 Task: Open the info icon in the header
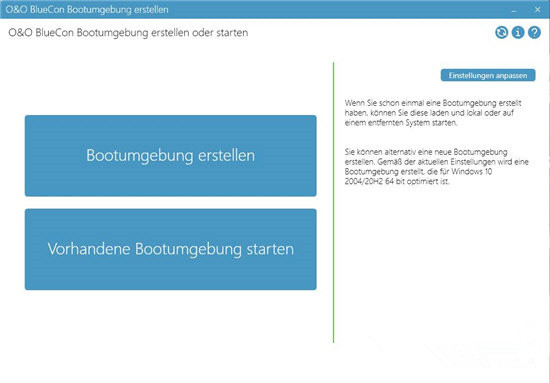[518, 33]
